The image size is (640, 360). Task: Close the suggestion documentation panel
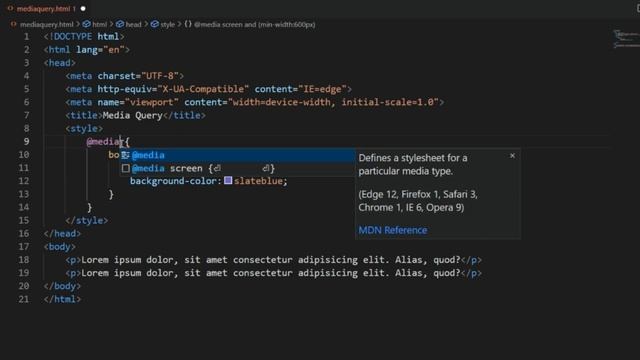tap(512, 156)
